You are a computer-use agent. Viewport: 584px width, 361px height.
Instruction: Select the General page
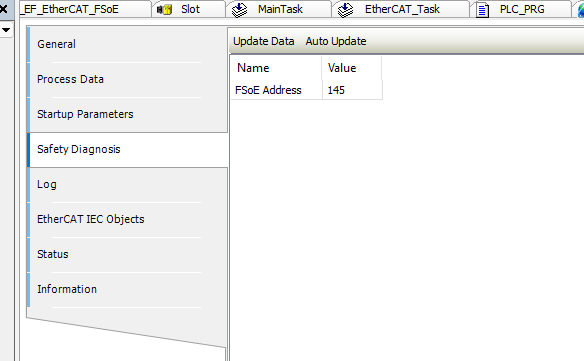(128, 44)
